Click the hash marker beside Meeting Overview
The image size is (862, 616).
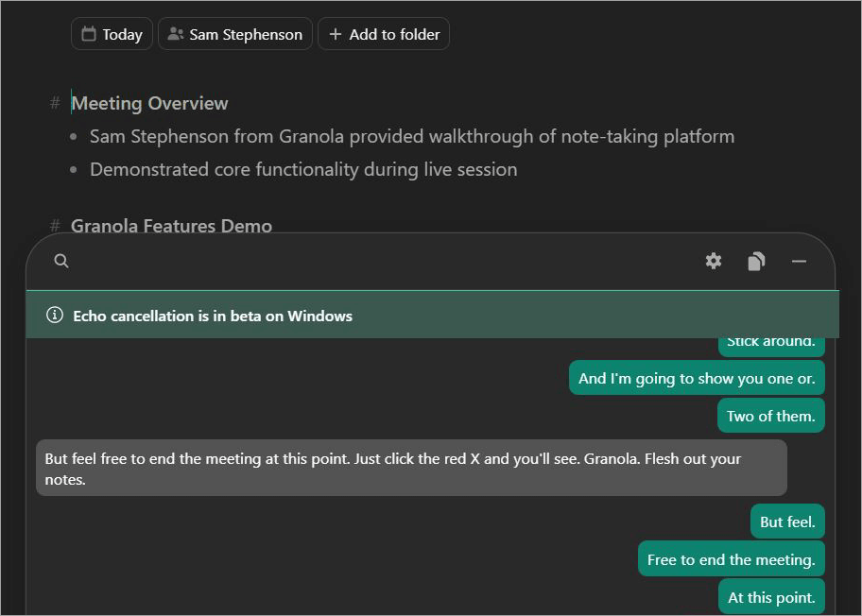click(55, 103)
